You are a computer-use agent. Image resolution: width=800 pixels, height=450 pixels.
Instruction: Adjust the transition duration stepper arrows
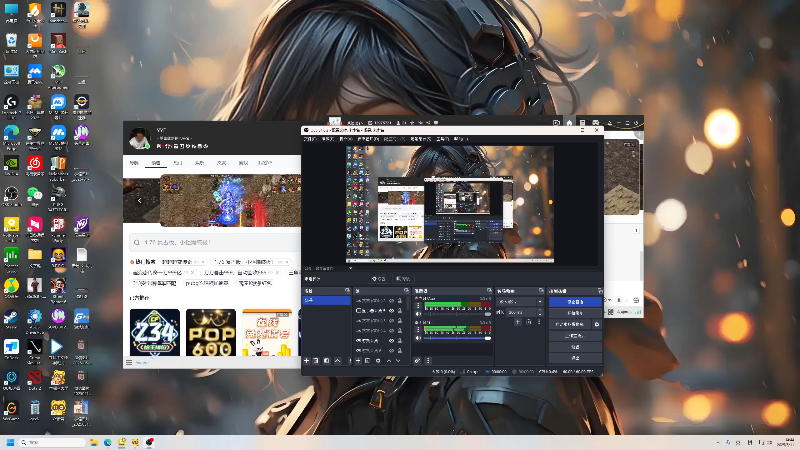click(540, 312)
